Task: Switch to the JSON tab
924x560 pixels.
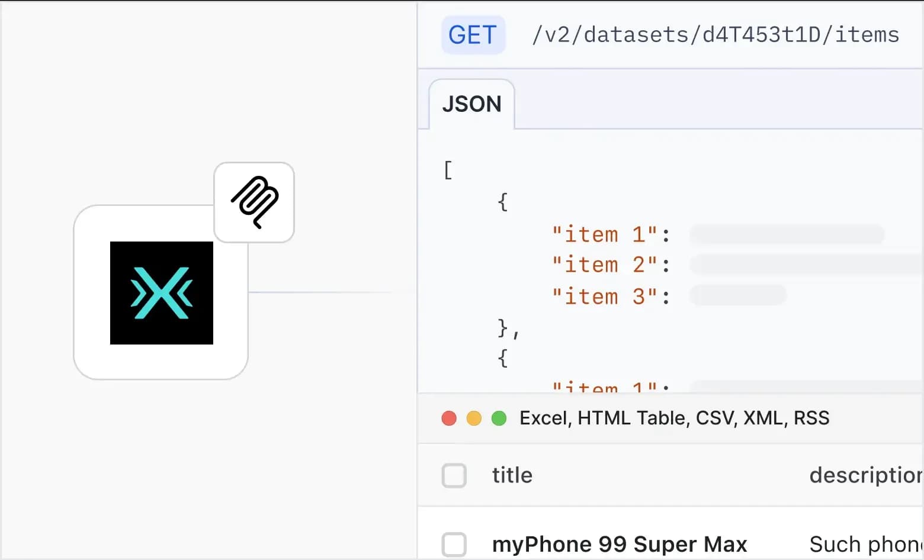Action: click(x=471, y=104)
